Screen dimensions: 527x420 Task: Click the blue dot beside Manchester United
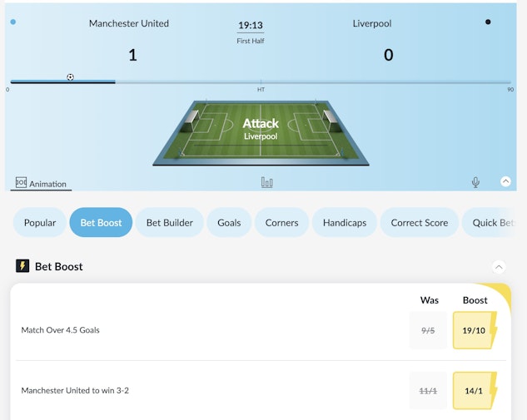[13, 22]
